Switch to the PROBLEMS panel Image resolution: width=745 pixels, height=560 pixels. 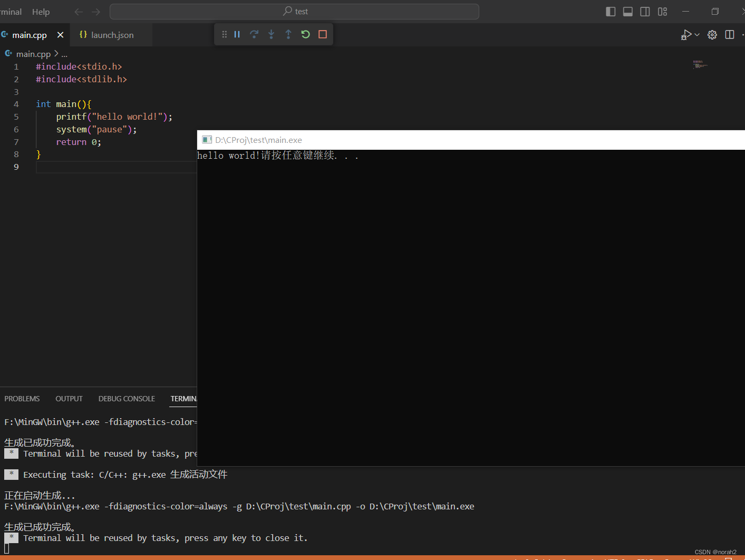[22, 399]
